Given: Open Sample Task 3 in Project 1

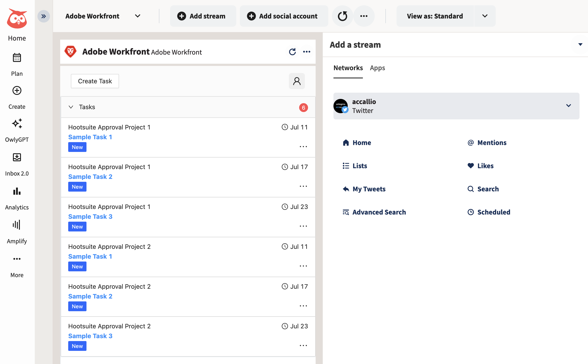Looking at the screenshot, I should tap(90, 217).
